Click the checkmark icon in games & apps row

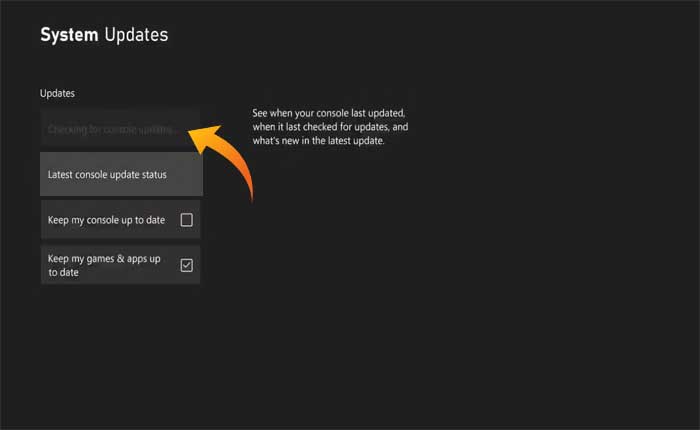pos(186,265)
